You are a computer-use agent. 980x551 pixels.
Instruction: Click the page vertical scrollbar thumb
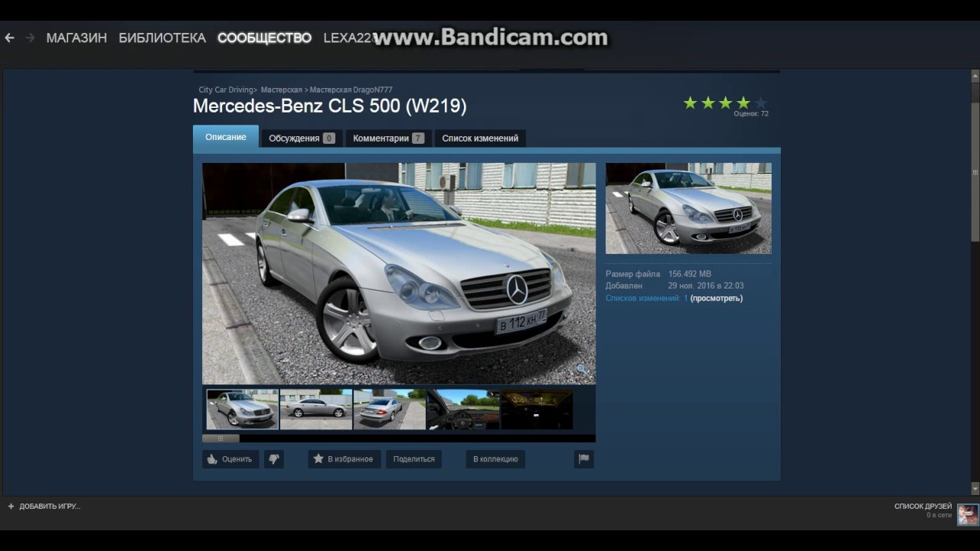pyautogui.click(x=975, y=172)
